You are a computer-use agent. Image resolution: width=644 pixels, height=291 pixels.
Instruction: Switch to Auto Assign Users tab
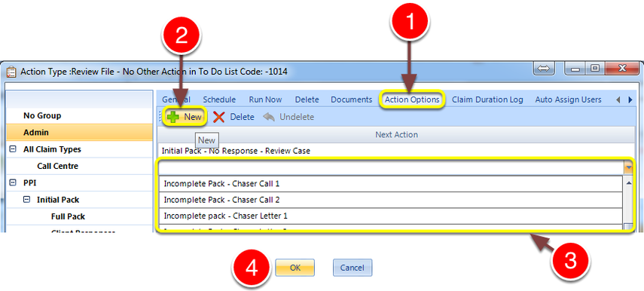point(568,100)
